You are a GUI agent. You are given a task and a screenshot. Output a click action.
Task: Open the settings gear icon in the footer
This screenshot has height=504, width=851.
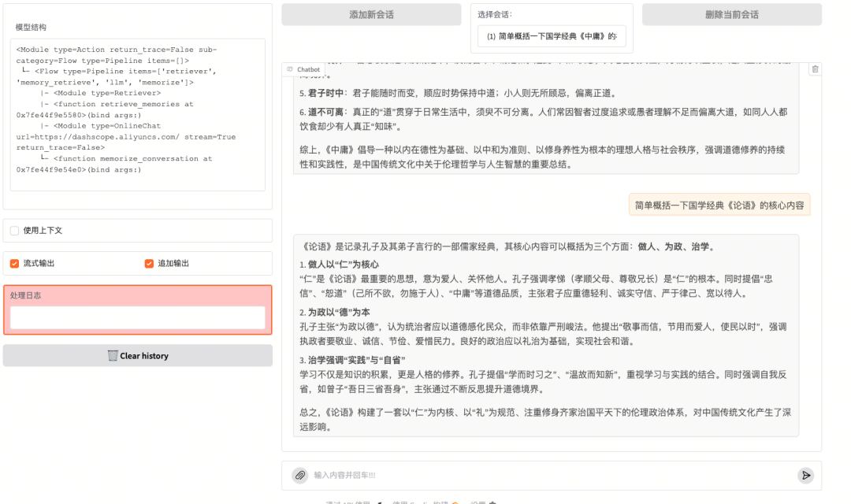click(x=492, y=502)
